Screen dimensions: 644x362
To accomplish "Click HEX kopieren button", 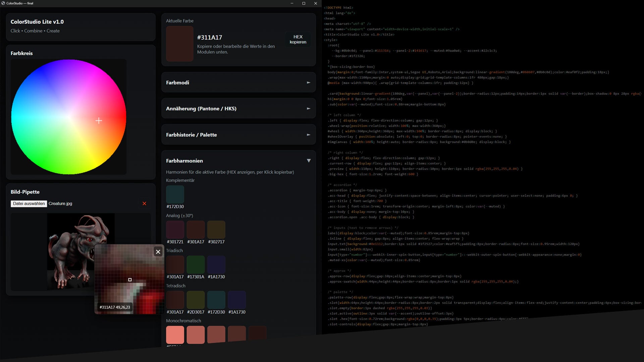I will (298, 40).
